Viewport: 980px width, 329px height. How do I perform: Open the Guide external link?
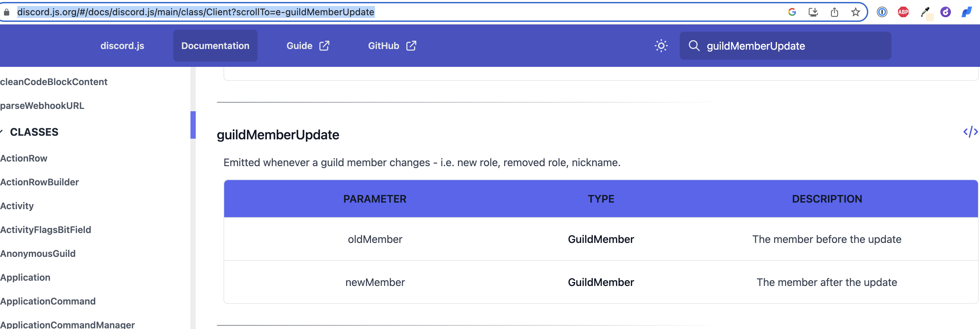point(307,46)
